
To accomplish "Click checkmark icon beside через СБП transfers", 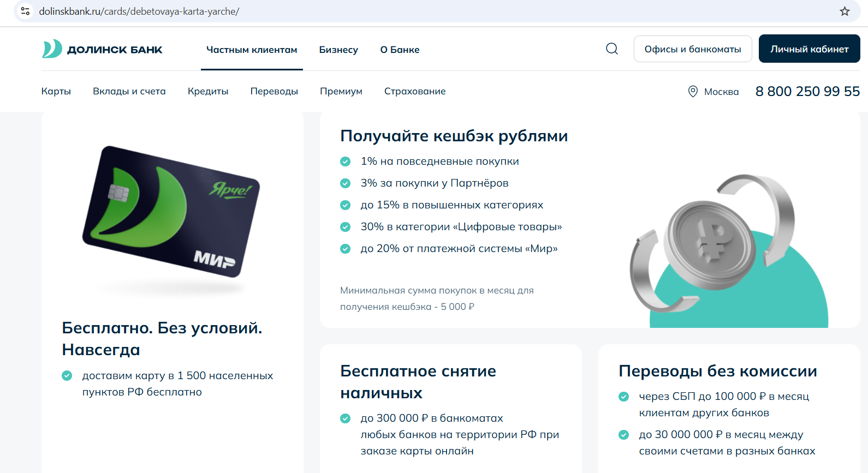I will tap(623, 397).
